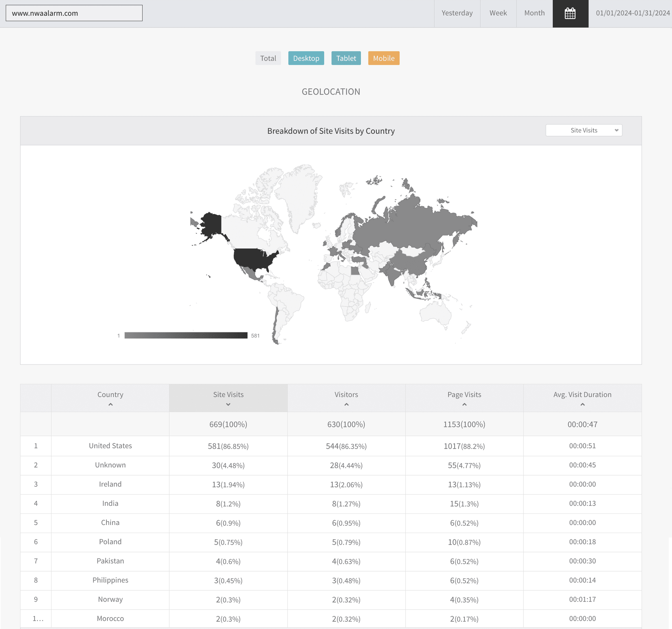Screen dimensions: 672x629
Task: Select the Month time range button
Action: (534, 13)
